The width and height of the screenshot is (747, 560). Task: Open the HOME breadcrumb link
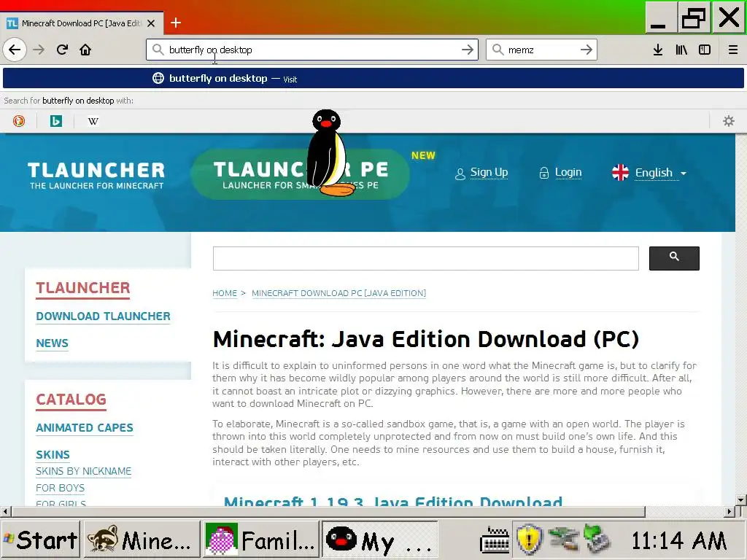click(x=225, y=293)
